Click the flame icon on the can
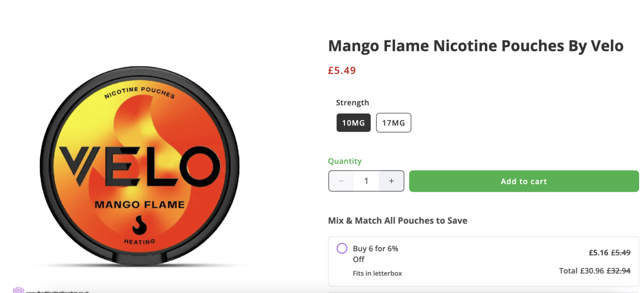Image resolution: width=644 pixels, height=293 pixels. [140, 225]
